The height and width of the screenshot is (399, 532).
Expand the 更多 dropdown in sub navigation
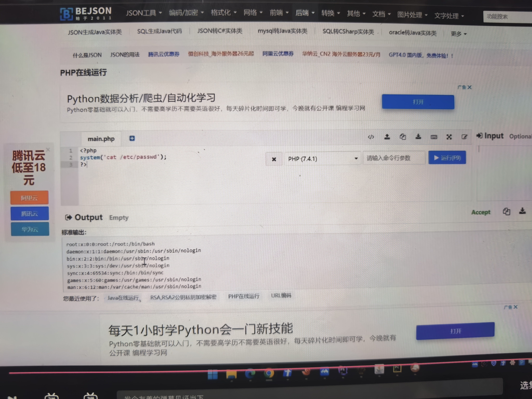pyautogui.click(x=458, y=34)
